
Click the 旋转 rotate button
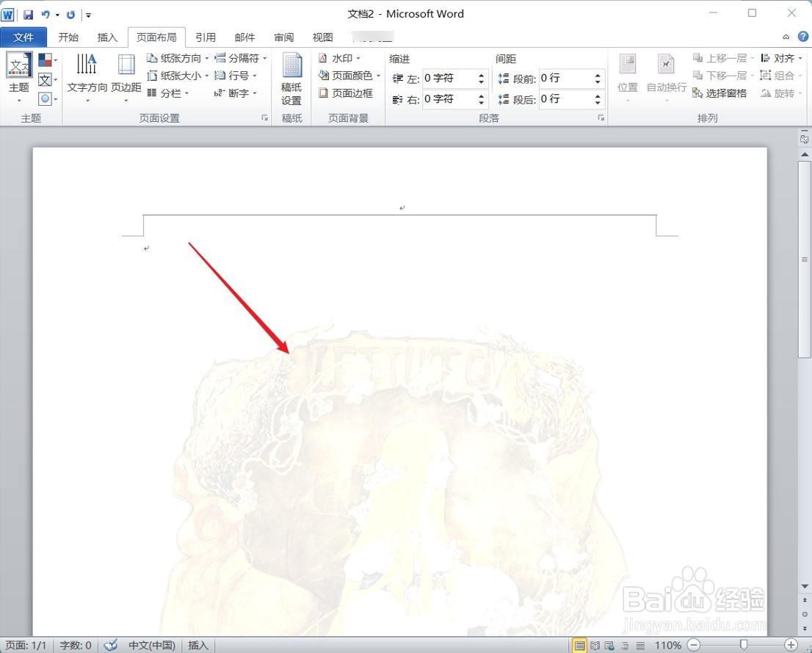click(x=781, y=93)
